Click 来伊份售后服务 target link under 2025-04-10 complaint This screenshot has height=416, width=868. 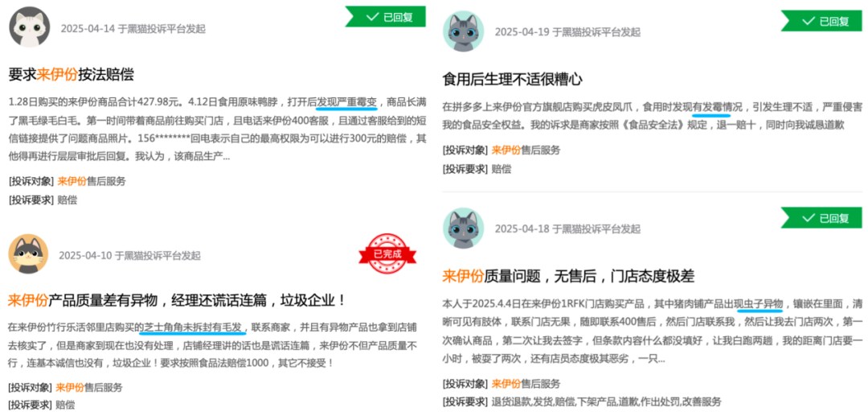(x=89, y=387)
